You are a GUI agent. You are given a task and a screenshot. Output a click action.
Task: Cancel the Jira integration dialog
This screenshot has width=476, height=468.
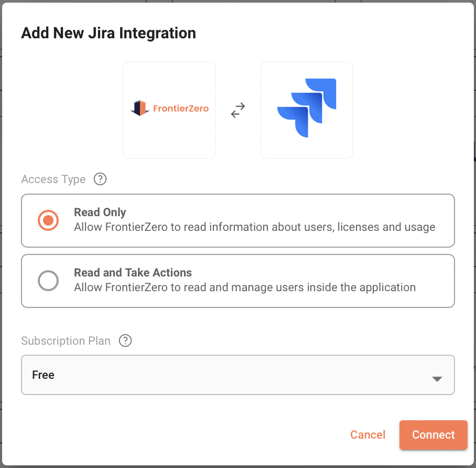pyautogui.click(x=367, y=435)
